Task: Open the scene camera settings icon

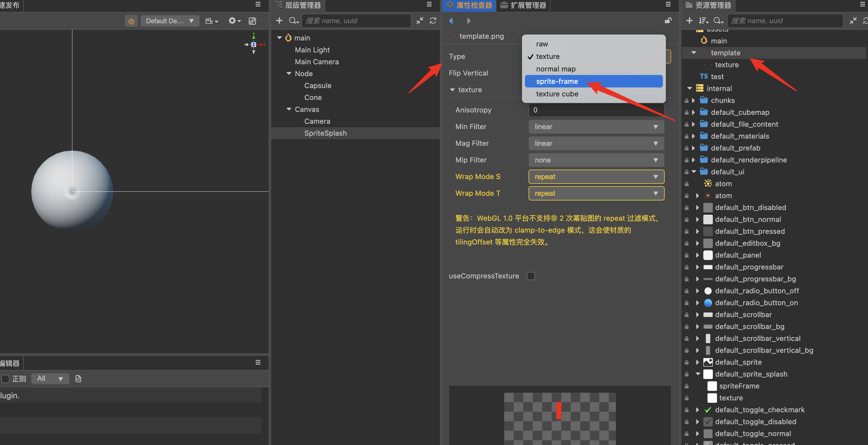Action: [x=211, y=21]
